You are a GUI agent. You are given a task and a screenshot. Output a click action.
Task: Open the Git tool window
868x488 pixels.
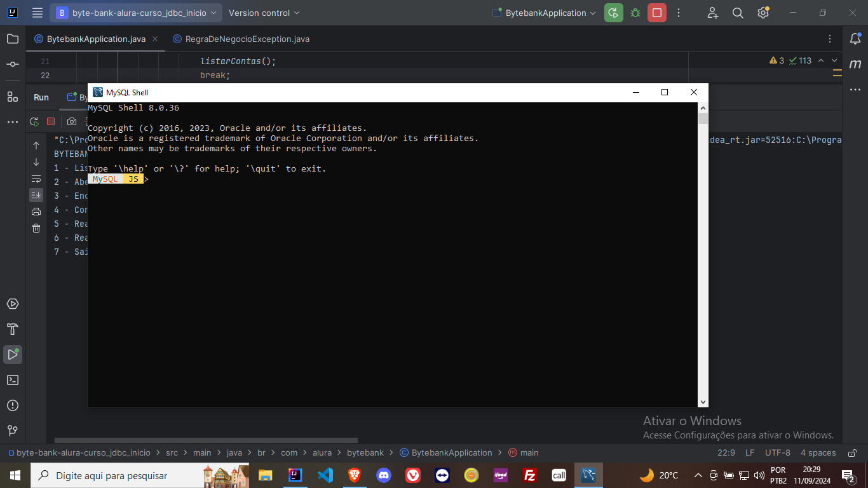[x=13, y=431]
